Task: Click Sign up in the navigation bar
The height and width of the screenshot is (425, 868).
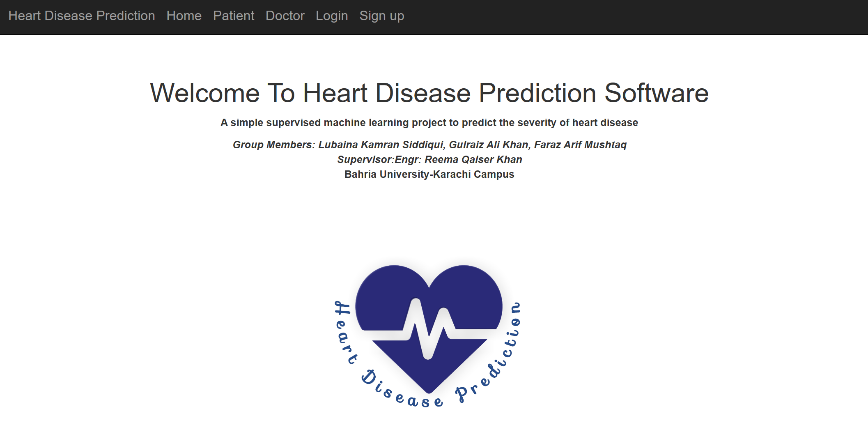Action: click(381, 16)
